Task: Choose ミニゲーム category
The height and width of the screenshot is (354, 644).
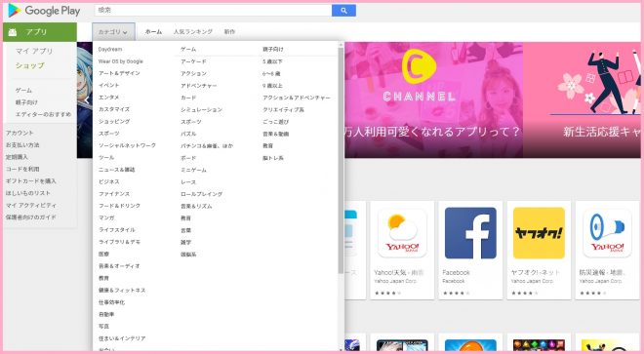Action: pyautogui.click(x=193, y=170)
